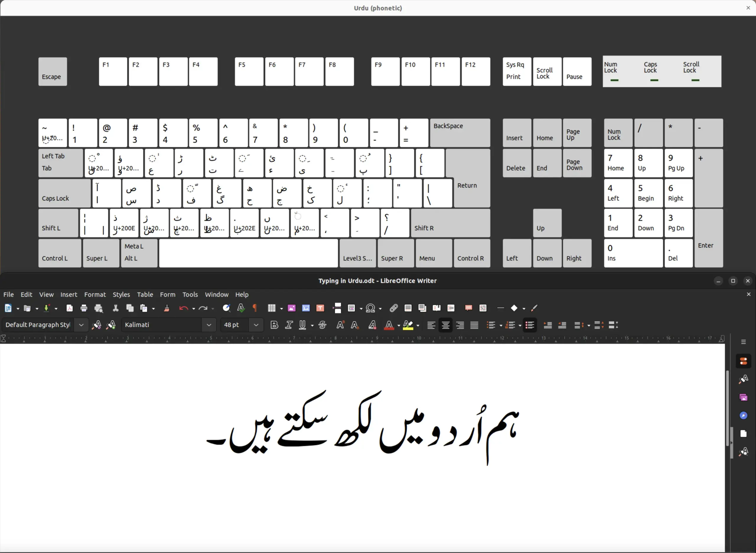Expand the font name dropdown showing Kalimati
Screen dimensions: 756x553
209,325
